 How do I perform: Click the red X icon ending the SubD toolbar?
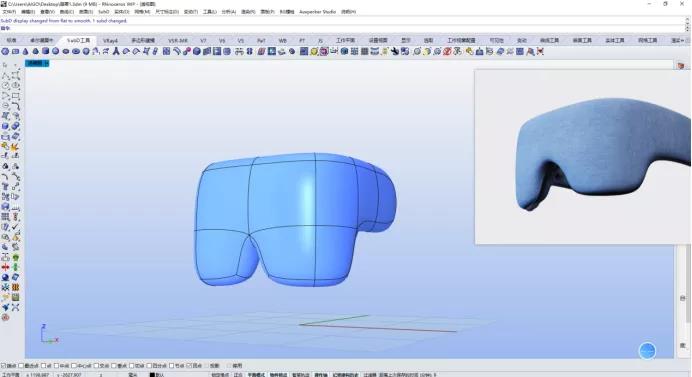pos(540,52)
